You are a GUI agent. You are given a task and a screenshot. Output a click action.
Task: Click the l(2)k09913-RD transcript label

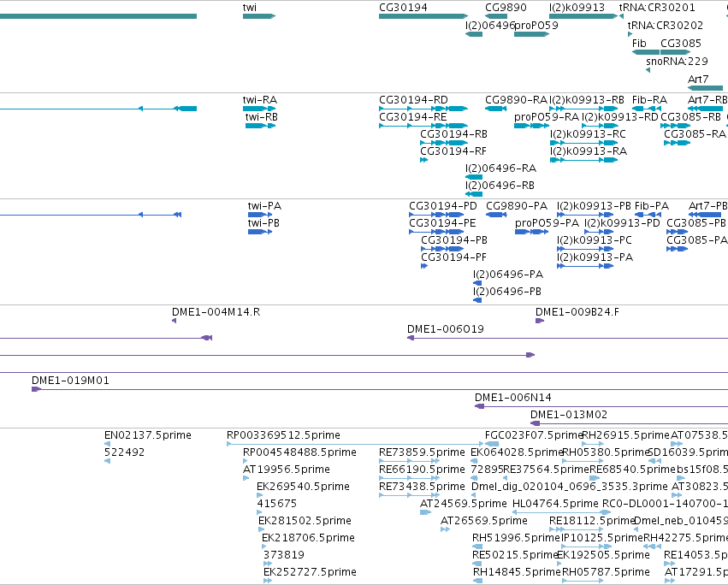(x=620, y=117)
